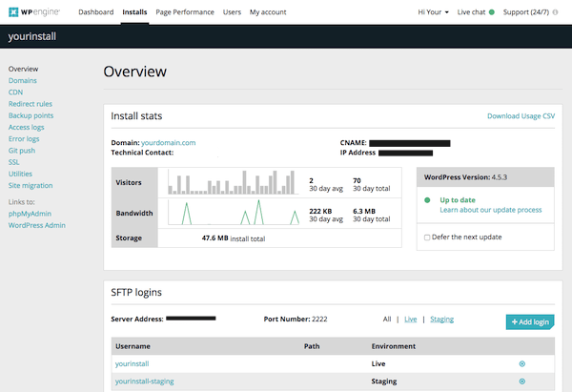Click the Visitors row label
Viewport: 572px width, 392px height.
tap(129, 182)
